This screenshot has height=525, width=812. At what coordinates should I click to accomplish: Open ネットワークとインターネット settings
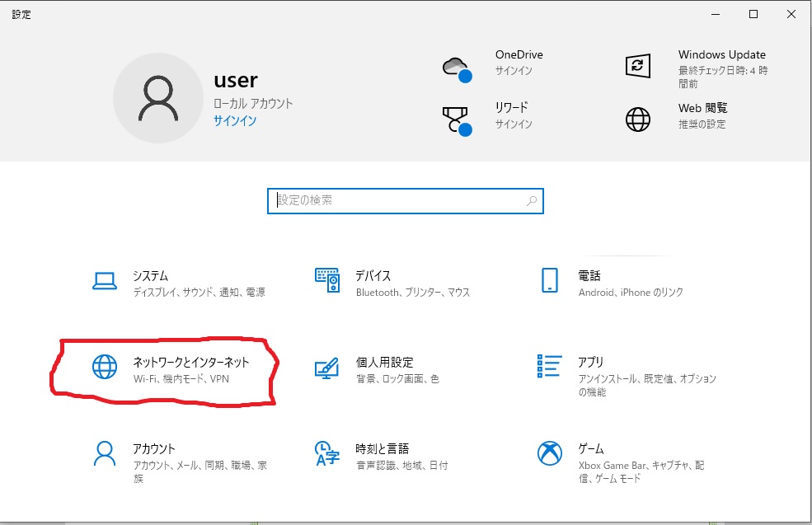105,368
